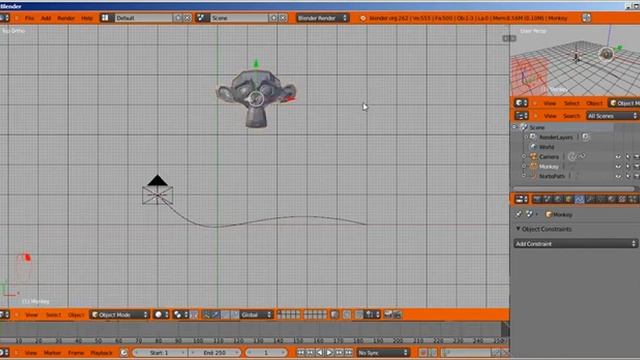Open the Select menu in main 3D viewport header
Viewport: 640px width, 360px height.
(x=53, y=315)
